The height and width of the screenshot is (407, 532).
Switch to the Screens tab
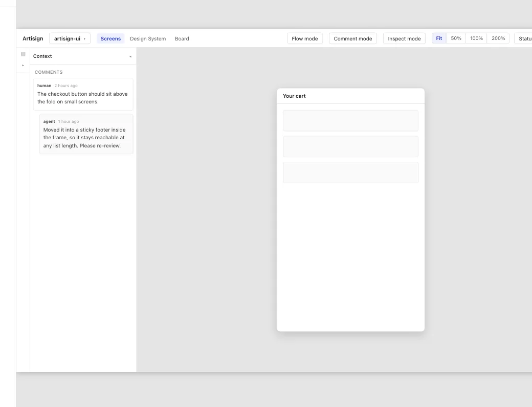[x=110, y=39]
